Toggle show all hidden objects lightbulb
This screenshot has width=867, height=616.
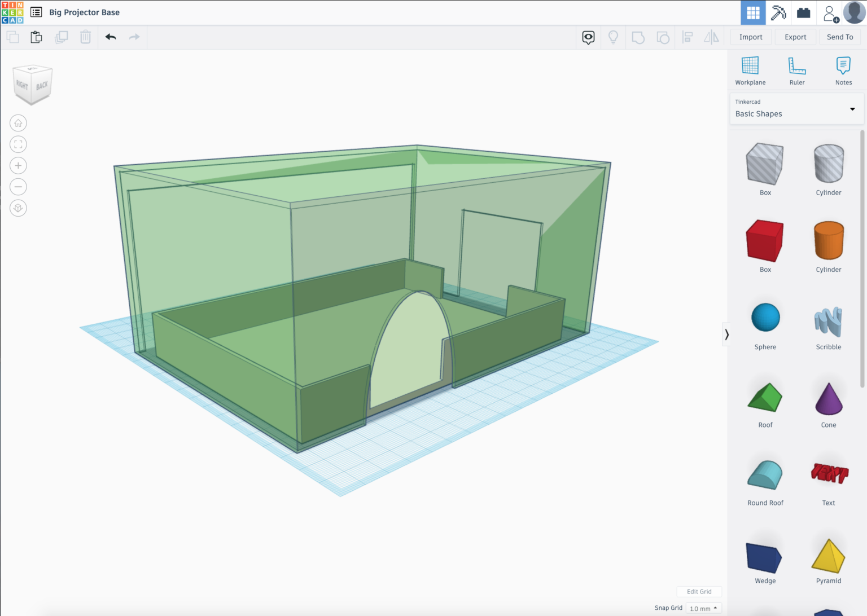613,37
